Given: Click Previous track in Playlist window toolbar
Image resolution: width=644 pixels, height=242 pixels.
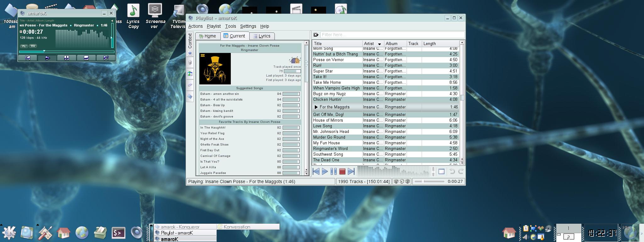Looking at the screenshot, I should [x=316, y=171].
